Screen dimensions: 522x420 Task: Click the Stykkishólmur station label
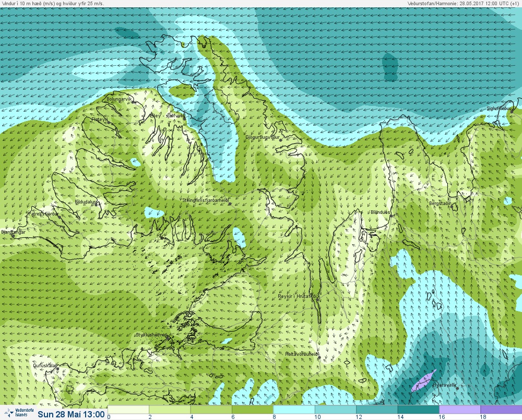tap(151, 335)
